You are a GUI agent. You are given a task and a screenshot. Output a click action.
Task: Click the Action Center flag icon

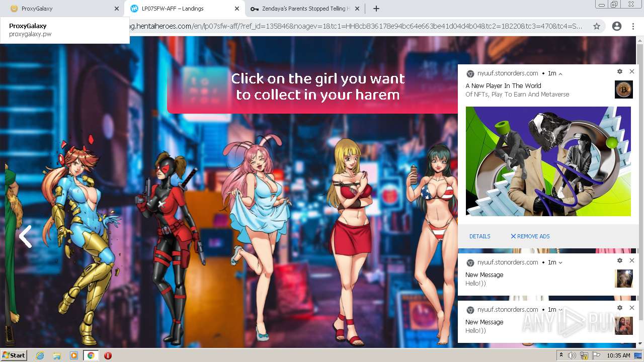tap(596, 355)
